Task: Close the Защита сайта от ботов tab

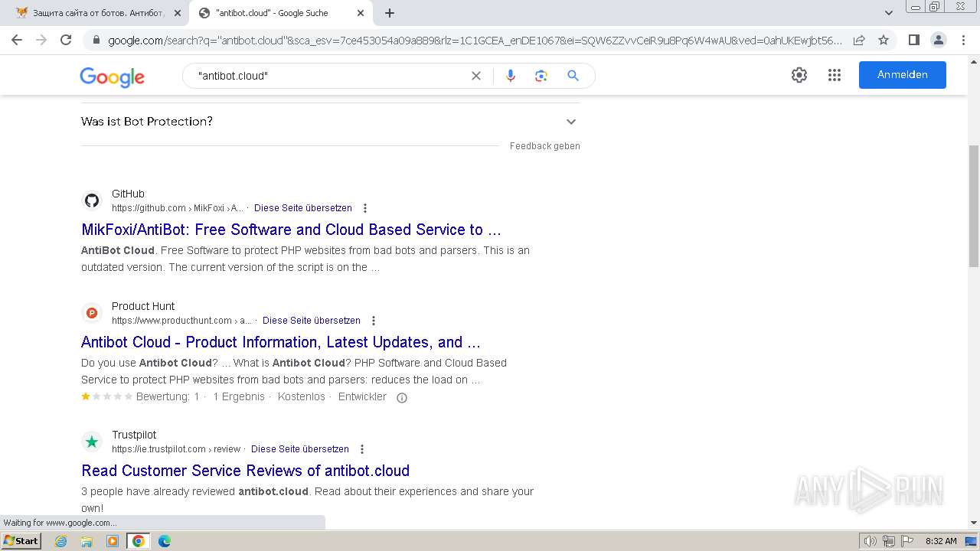Action: click(178, 13)
